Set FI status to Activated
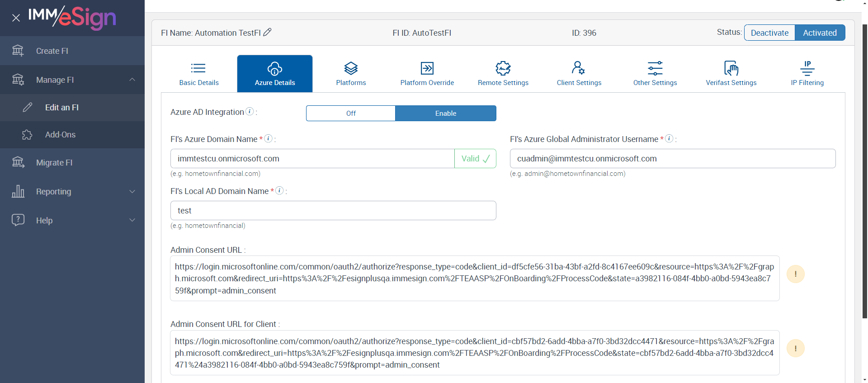Viewport: 868px width, 383px height. 820,33
